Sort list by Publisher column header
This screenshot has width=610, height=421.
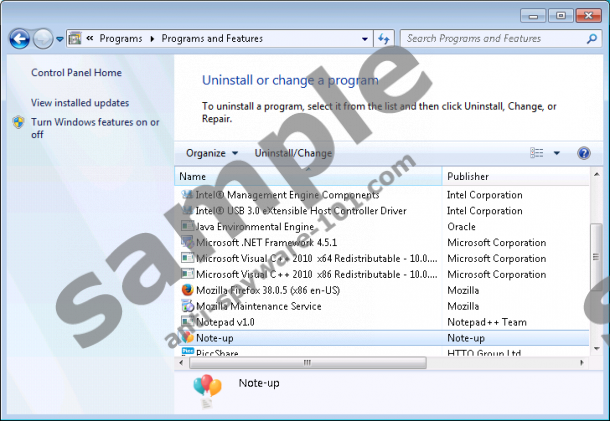[x=510, y=176]
